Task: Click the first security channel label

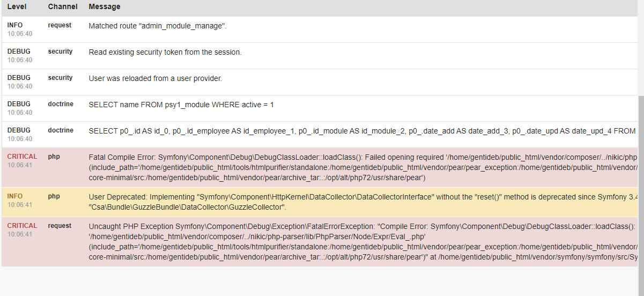Action: click(x=60, y=51)
